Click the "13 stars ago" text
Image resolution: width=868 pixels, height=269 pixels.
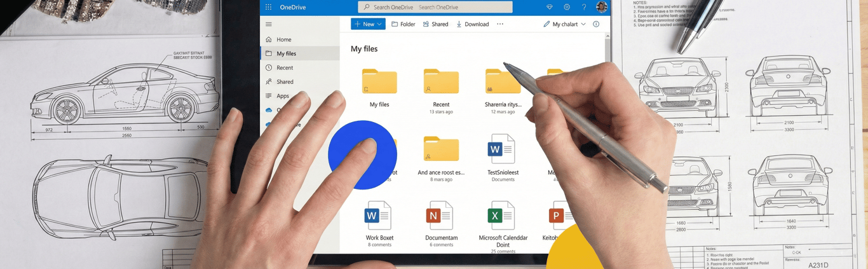tap(441, 112)
